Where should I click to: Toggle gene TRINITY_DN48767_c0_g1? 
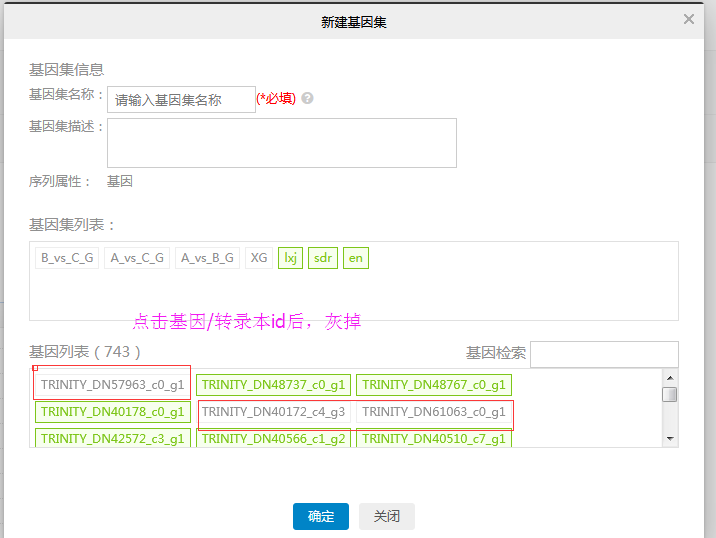point(434,385)
